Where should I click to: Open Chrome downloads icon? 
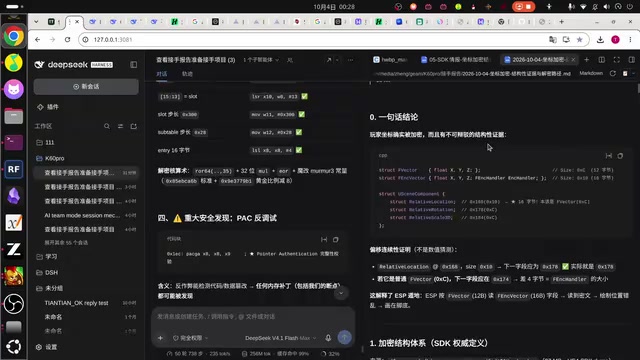[600, 40]
